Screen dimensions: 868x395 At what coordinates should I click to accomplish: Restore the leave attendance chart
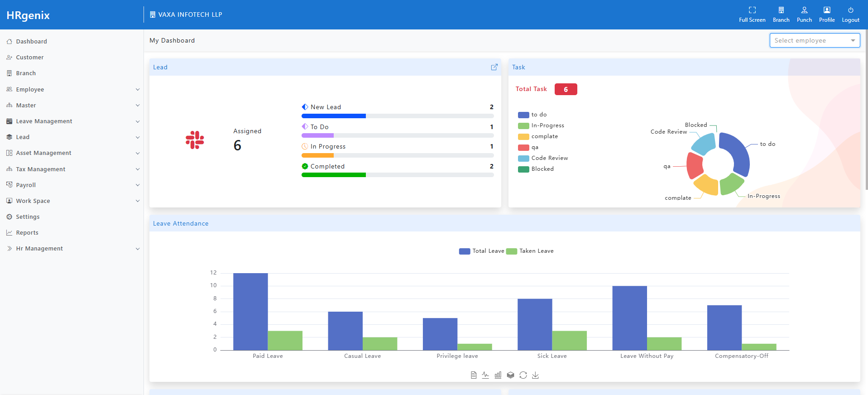[x=523, y=375]
